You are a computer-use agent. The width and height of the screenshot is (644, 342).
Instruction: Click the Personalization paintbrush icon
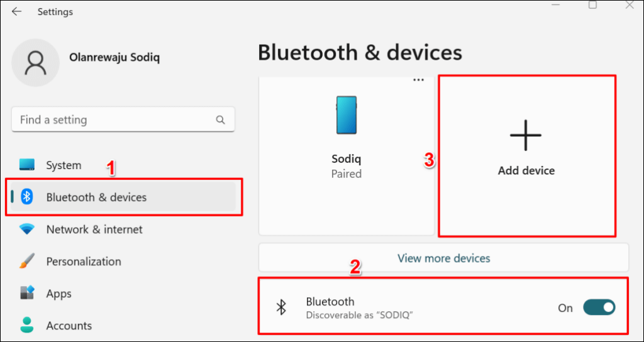point(27,262)
